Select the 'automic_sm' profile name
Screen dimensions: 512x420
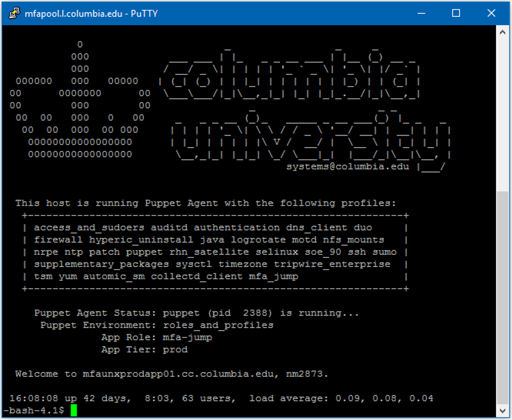tap(114, 276)
